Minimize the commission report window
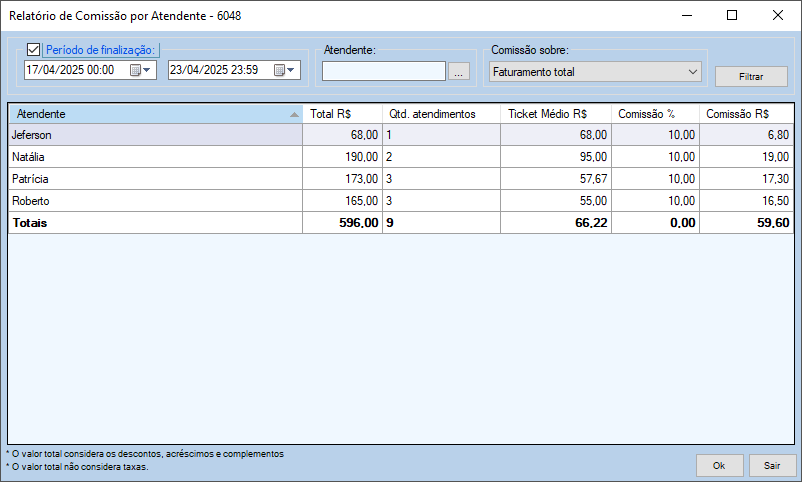 (686, 15)
